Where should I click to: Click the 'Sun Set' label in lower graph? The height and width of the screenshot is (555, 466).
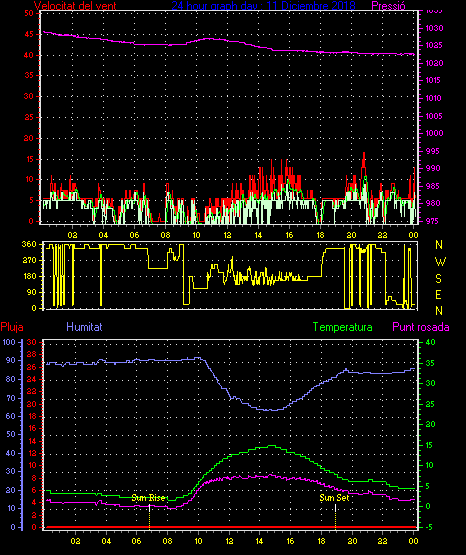point(334,498)
